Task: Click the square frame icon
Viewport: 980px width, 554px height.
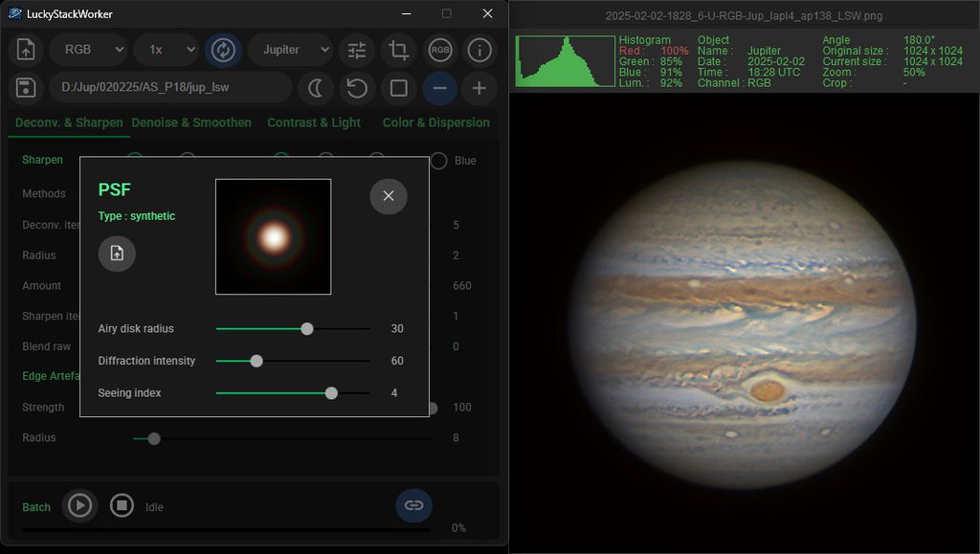Action: click(x=399, y=88)
